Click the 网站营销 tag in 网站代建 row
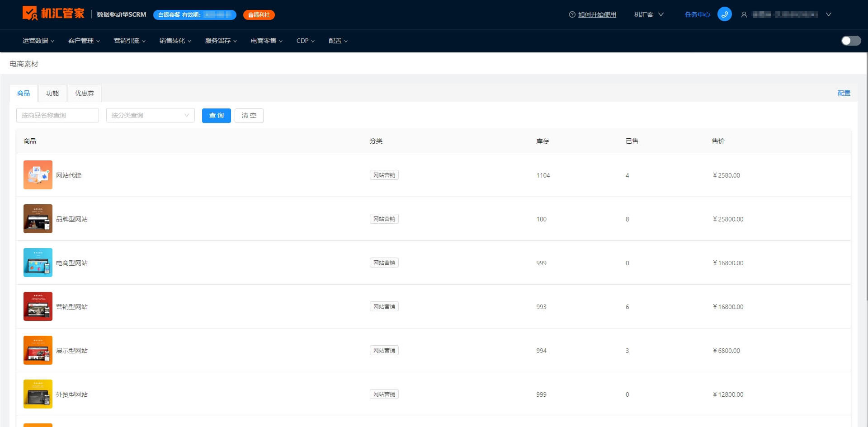This screenshot has height=427, width=868. pyautogui.click(x=384, y=175)
